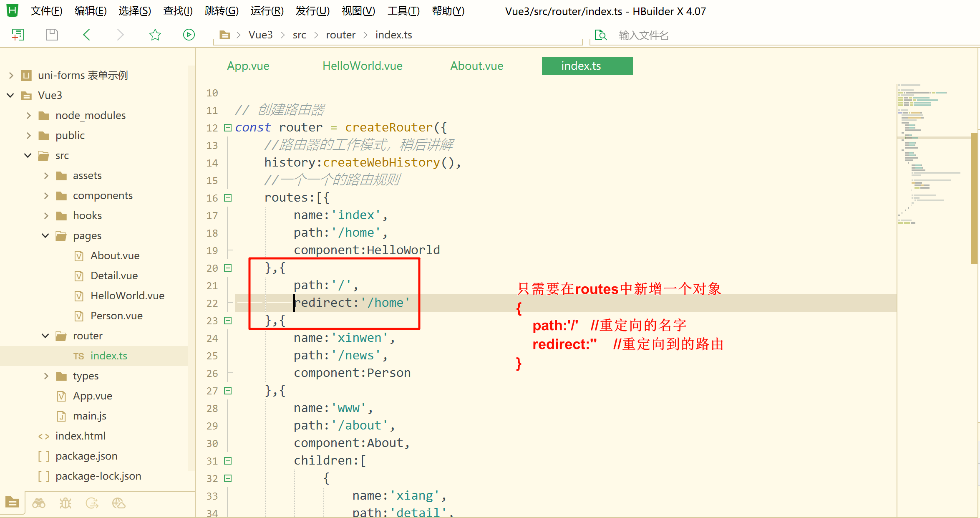Open binoculars search icon in bottom bar
The image size is (980, 518).
39,503
